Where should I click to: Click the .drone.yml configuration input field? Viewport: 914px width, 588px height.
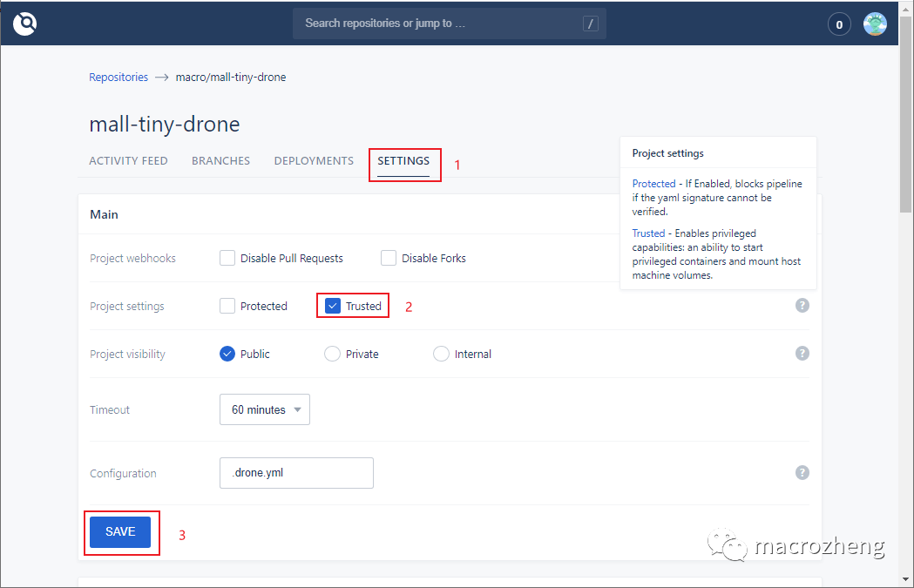tap(296, 472)
